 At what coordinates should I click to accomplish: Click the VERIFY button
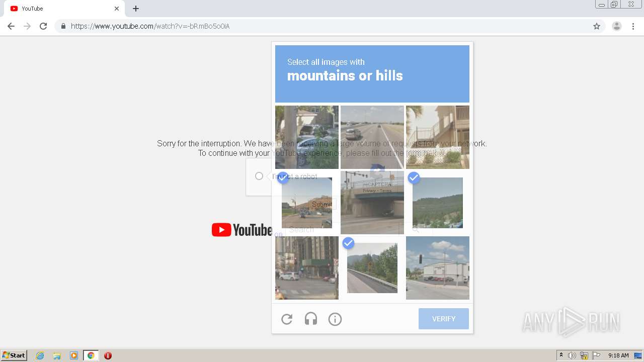[444, 319]
